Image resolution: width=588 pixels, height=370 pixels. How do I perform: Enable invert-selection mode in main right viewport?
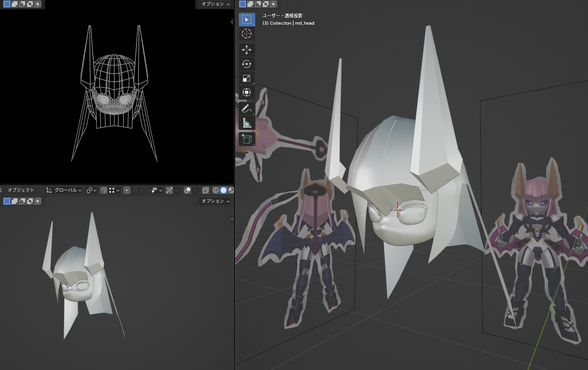266,4
